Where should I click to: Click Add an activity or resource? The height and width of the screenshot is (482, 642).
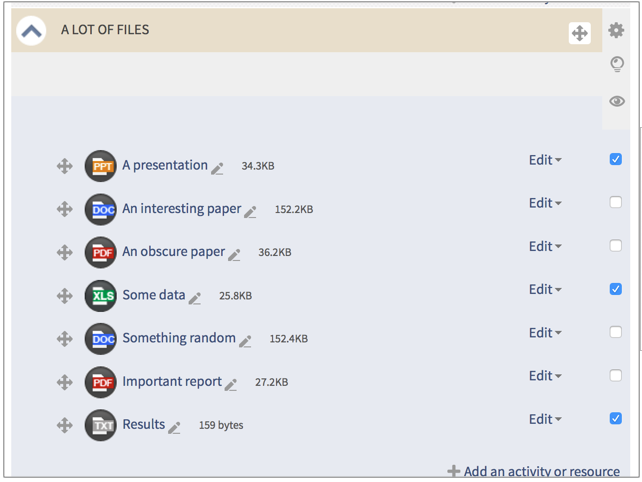click(533, 471)
